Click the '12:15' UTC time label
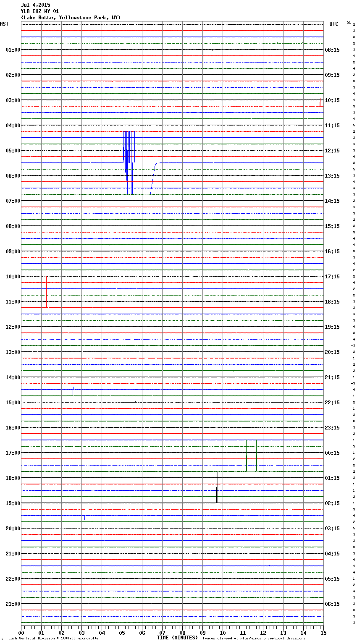The height and width of the screenshot is (644, 357). (332, 151)
